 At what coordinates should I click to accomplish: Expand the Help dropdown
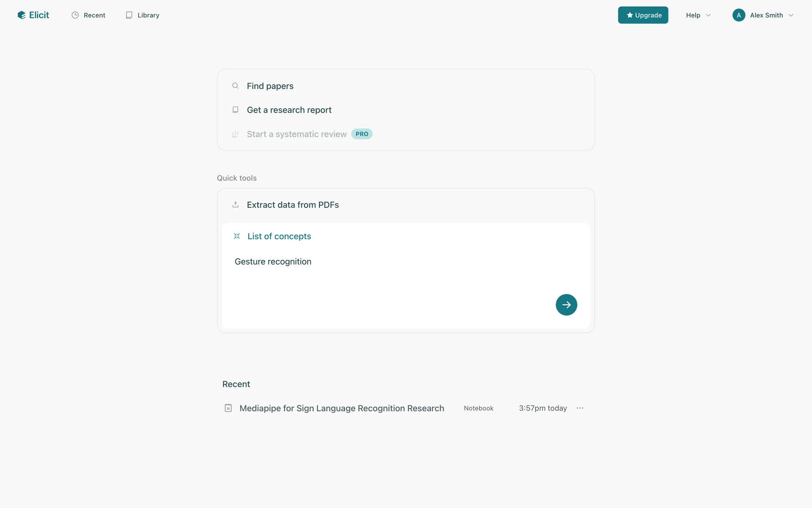point(698,15)
